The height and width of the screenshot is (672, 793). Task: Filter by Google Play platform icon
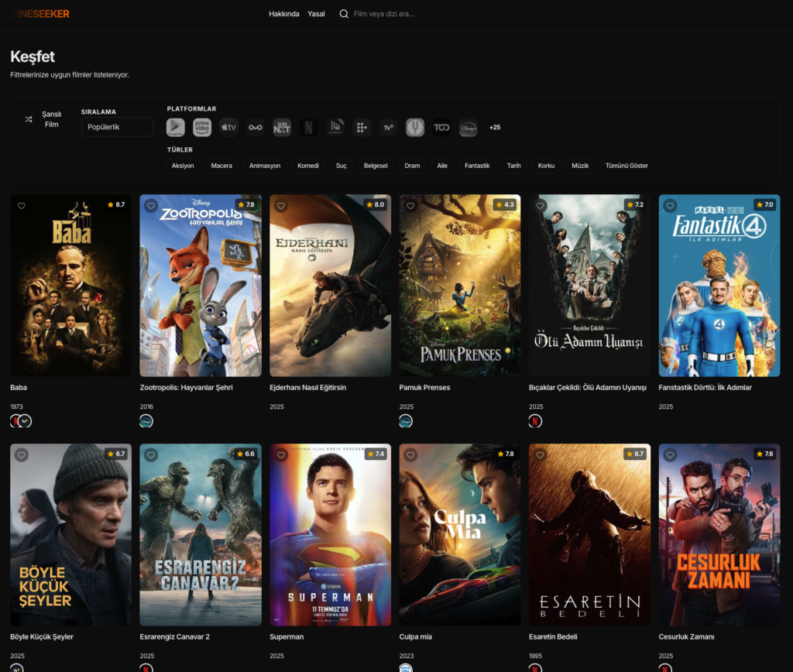[x=176, y=128]
